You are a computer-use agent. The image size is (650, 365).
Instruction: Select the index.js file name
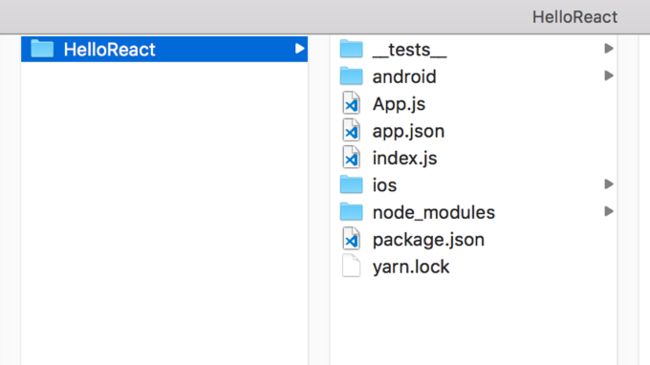(405, 159)
